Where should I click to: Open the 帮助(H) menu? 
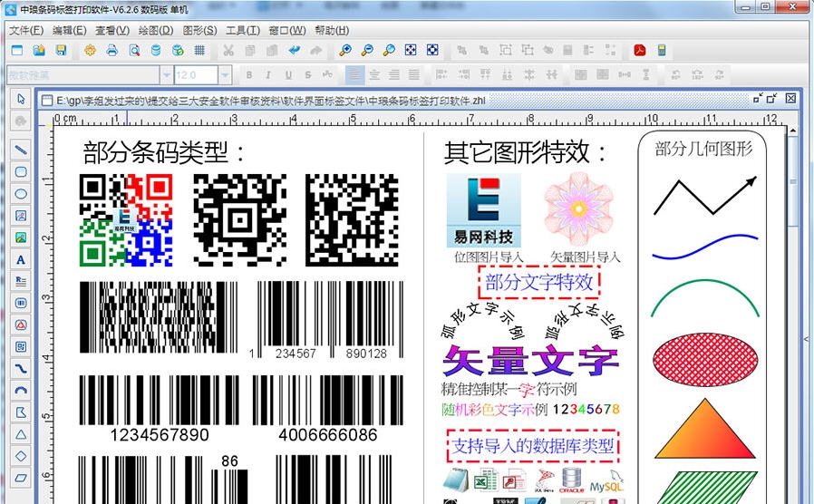pos(330,30)
